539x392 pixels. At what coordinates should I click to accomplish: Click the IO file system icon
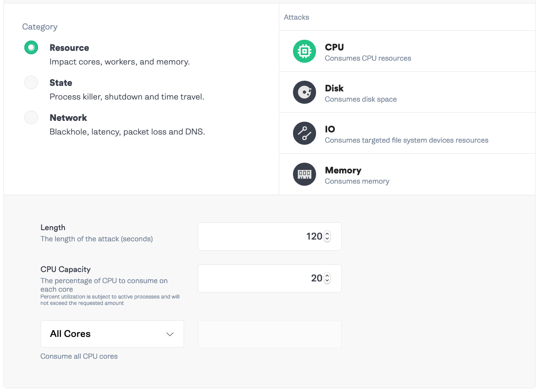(305, 133)
